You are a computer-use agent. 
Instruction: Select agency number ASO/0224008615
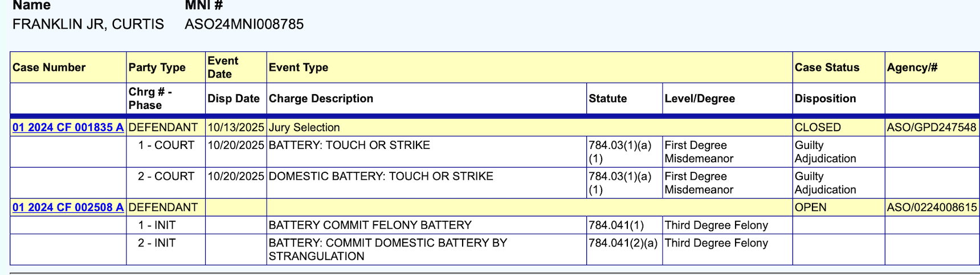click(x=932, y=207)
